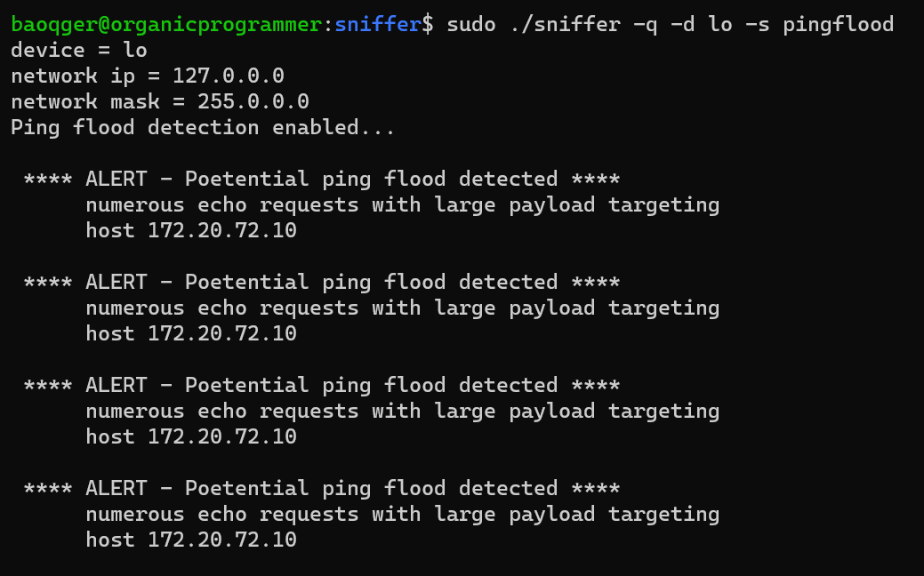Viewport: 924px width, 576px height.
Task: Click numerous echo requests line in last alert
Action: point(403,515)
